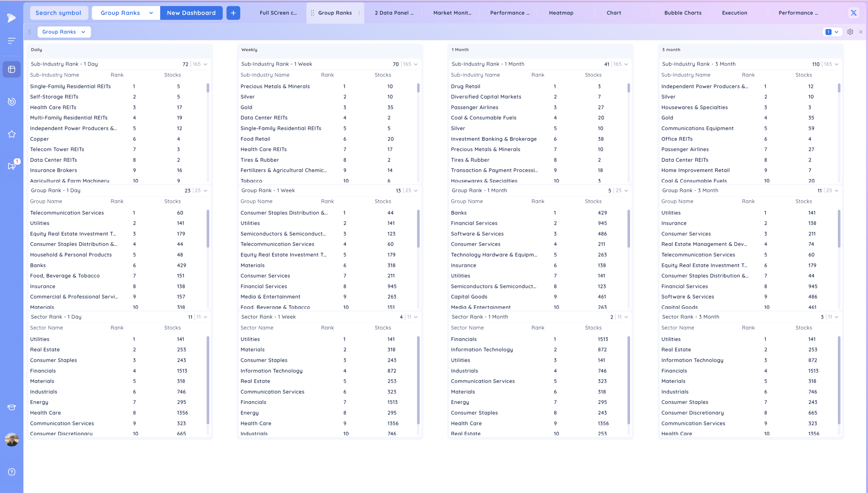Screen dimensions: 868x493
Task: Open the announcements megaphone icon
Action: coord(12,166)
